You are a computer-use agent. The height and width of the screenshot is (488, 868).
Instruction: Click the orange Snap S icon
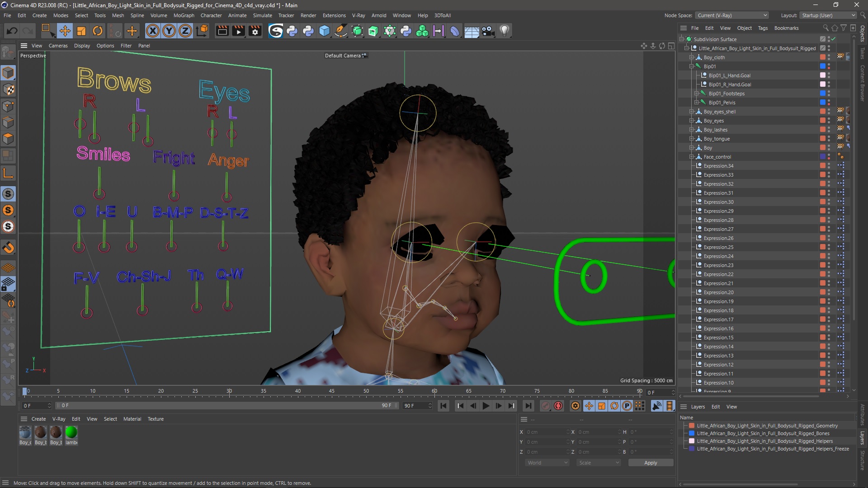8,210
